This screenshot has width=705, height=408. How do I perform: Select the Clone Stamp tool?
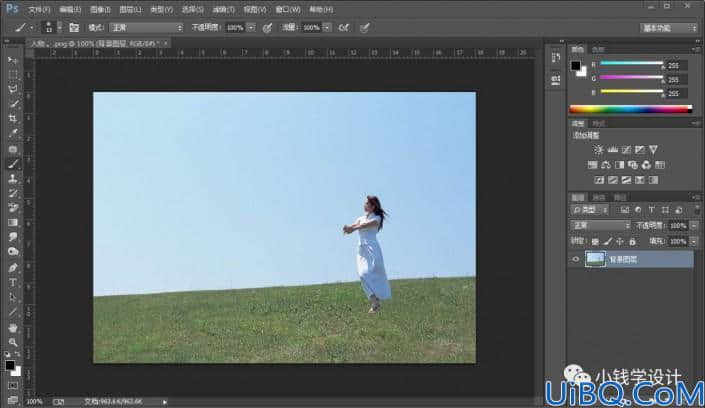pyautogui.click(x=13, y=179)
